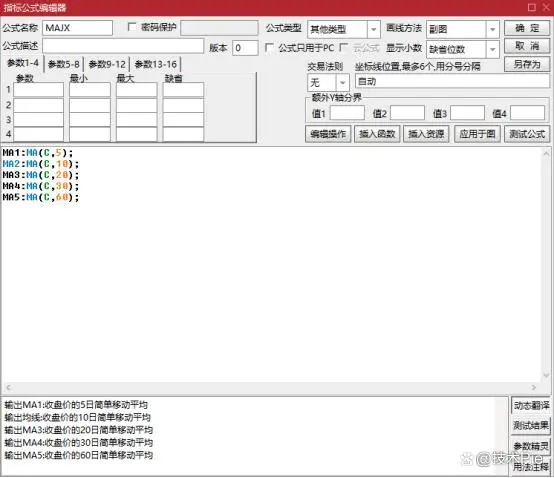
Task: Enable the 密码保护 checkbox
Action: click(132, 27)
